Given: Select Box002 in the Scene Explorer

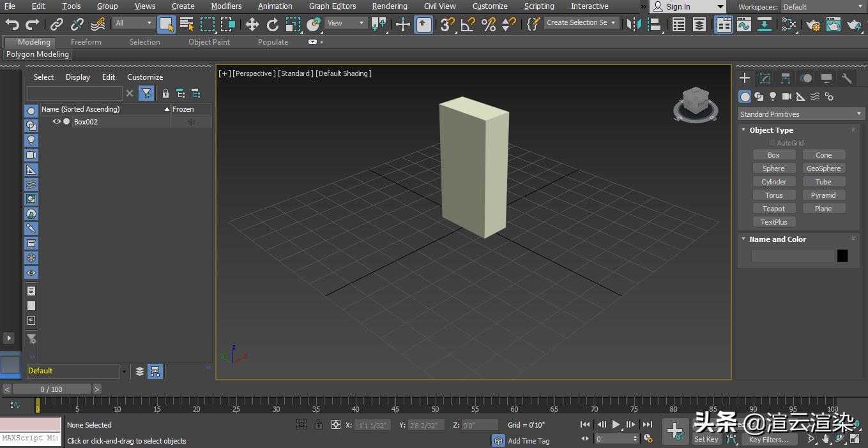Looking at the screenshot, I should click(x=87, y=121).
